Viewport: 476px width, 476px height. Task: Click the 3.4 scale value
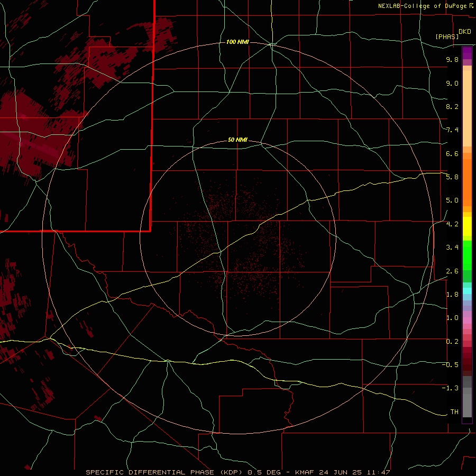click(x=452, y=248)
